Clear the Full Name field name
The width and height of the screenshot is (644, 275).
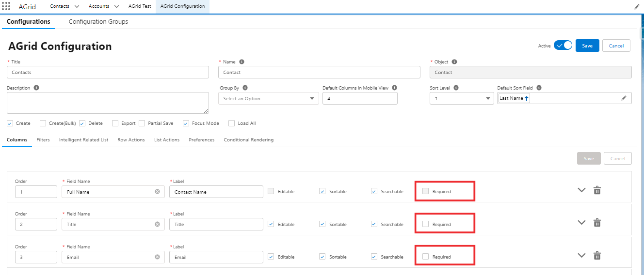[x=157, y=192]
